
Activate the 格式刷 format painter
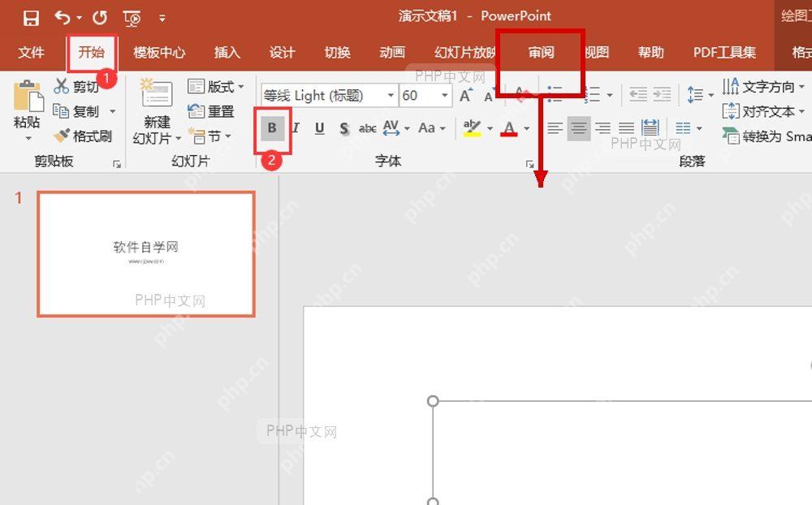click(x=83, y=136)
